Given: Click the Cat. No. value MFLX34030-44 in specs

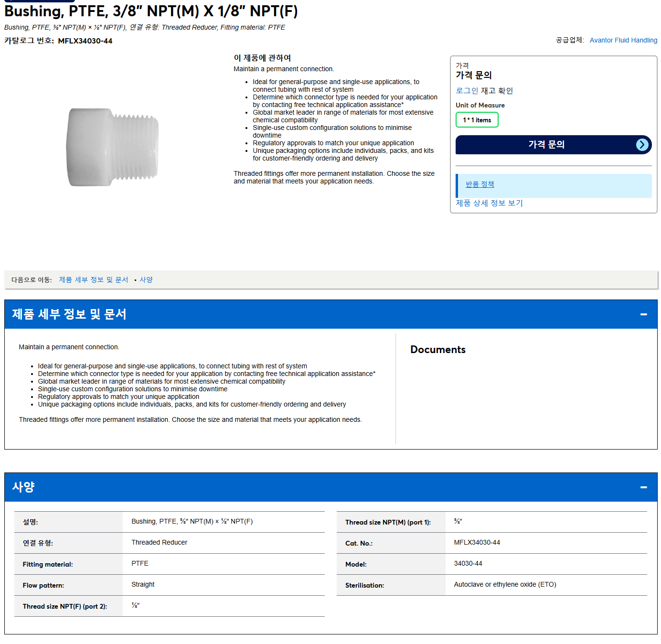Looking at the screenshot, I should 477,543.
